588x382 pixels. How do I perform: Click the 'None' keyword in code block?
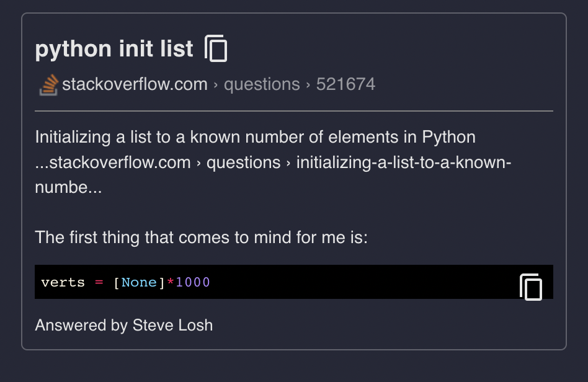click(139, 282)
